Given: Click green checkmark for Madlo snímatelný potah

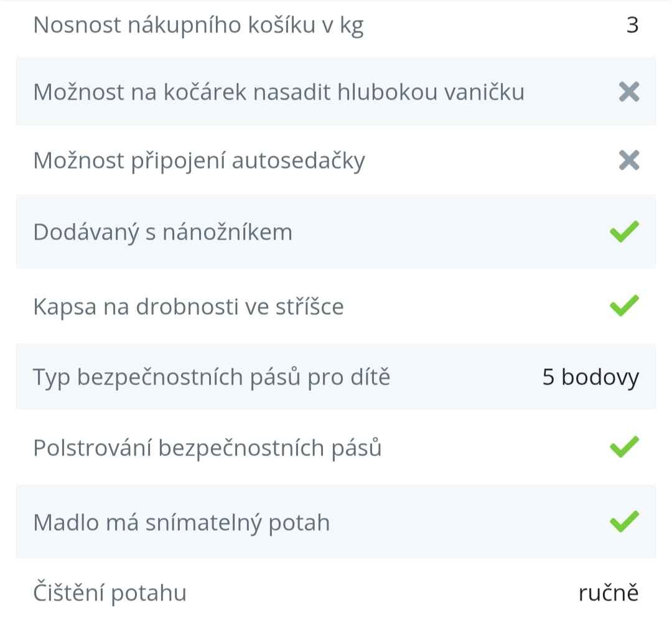Looking at the screenshot, I should tap(624, 521).
